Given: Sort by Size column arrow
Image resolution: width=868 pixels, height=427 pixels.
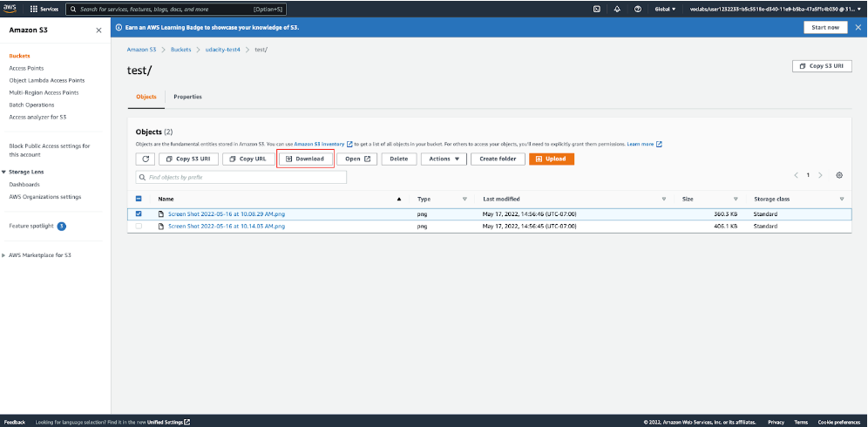Looking at the screenshot, I should (x=736, y=199).
